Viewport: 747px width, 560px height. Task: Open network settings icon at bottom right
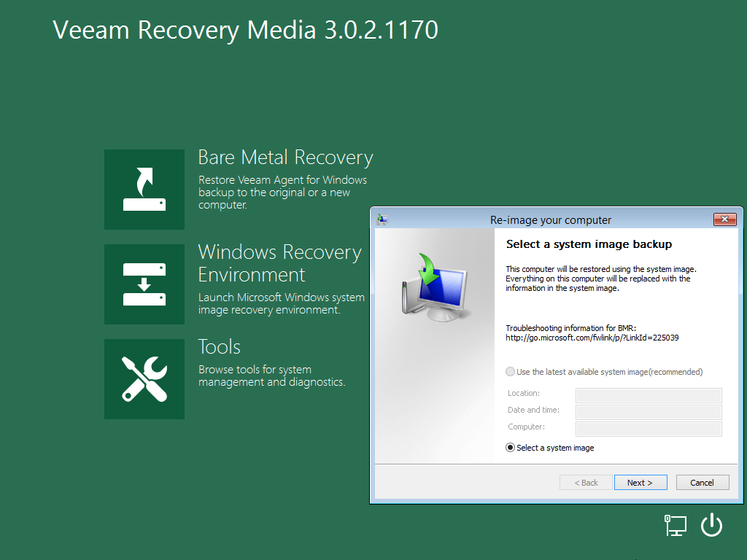pos(676,525)
